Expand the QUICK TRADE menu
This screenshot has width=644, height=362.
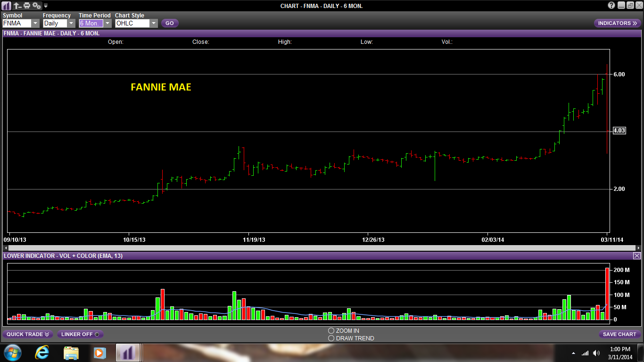point(28,334)
